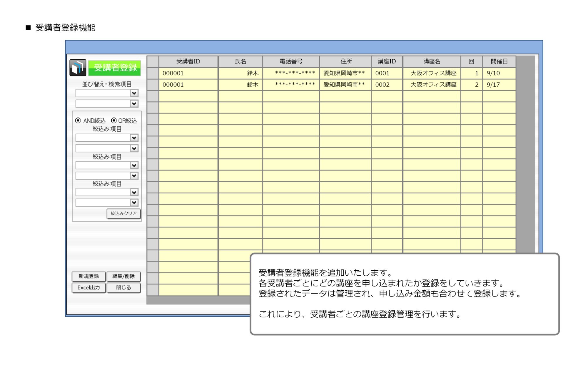Click the 9/17 date cell
Viewport: 588px width, 365px height.
(499, 85)
